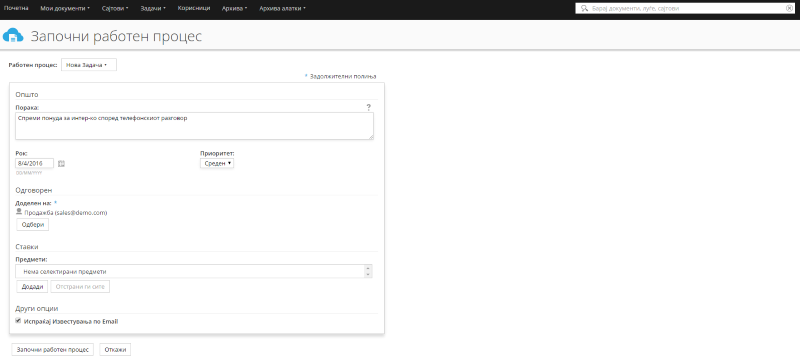This screenshot has height=363, width=800.
Task: Click the Отстрани ги сите button
Action: pos(80,287)
